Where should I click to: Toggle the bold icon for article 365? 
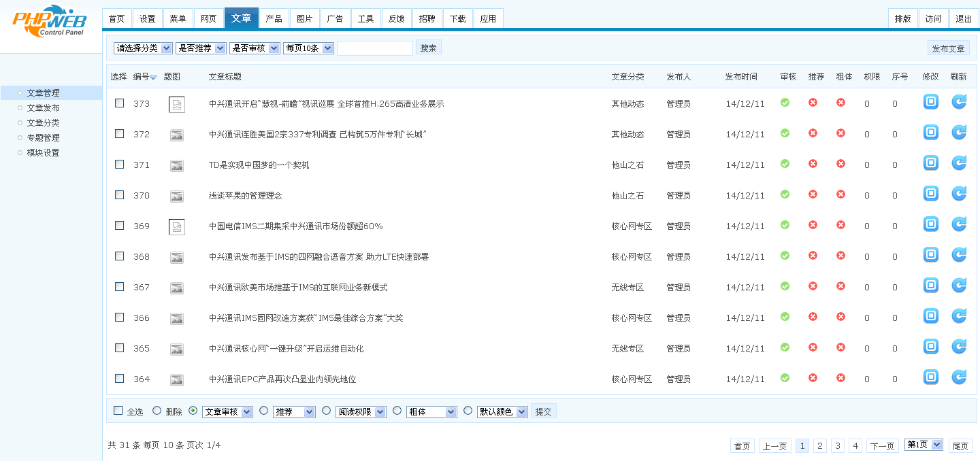840,347
